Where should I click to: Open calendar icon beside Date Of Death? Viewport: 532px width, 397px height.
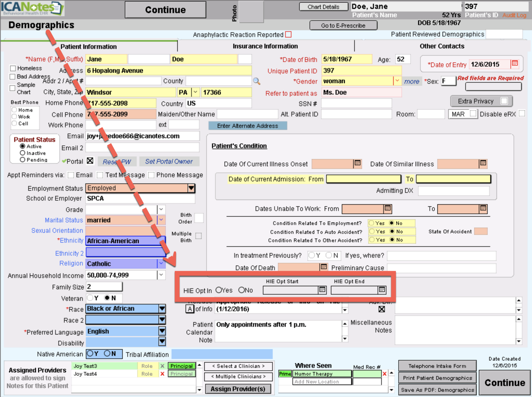click(324, 267)
